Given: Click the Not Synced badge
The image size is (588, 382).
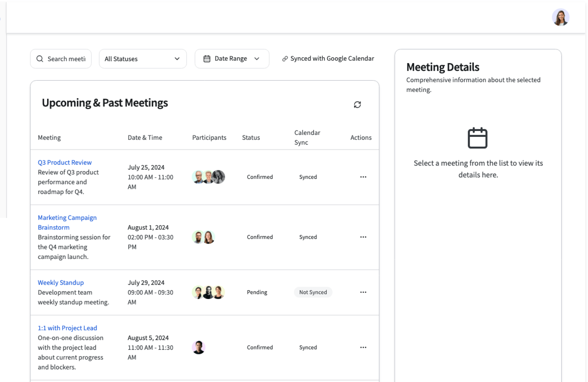Looking at the screenshot, I should point(313,292).
